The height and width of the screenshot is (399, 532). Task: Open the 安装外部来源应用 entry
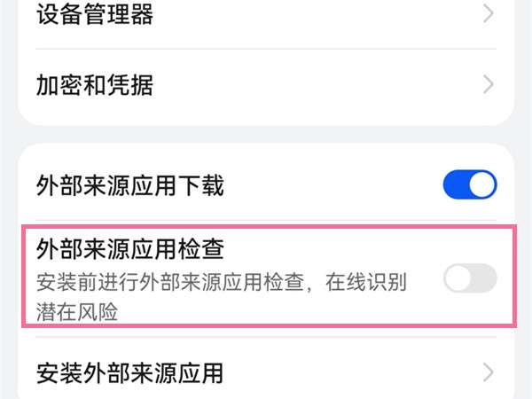point(130,372)
